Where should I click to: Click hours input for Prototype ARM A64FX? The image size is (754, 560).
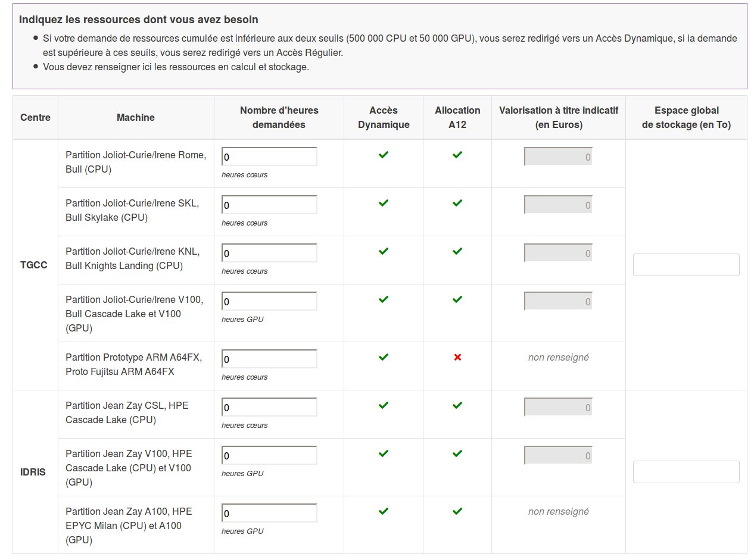[269, 359]
